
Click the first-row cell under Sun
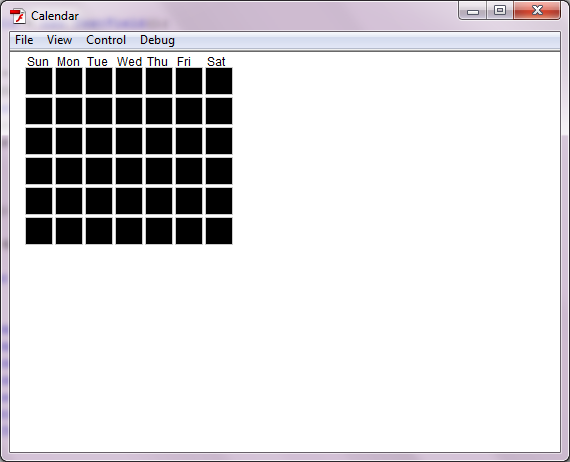(39, 81)
